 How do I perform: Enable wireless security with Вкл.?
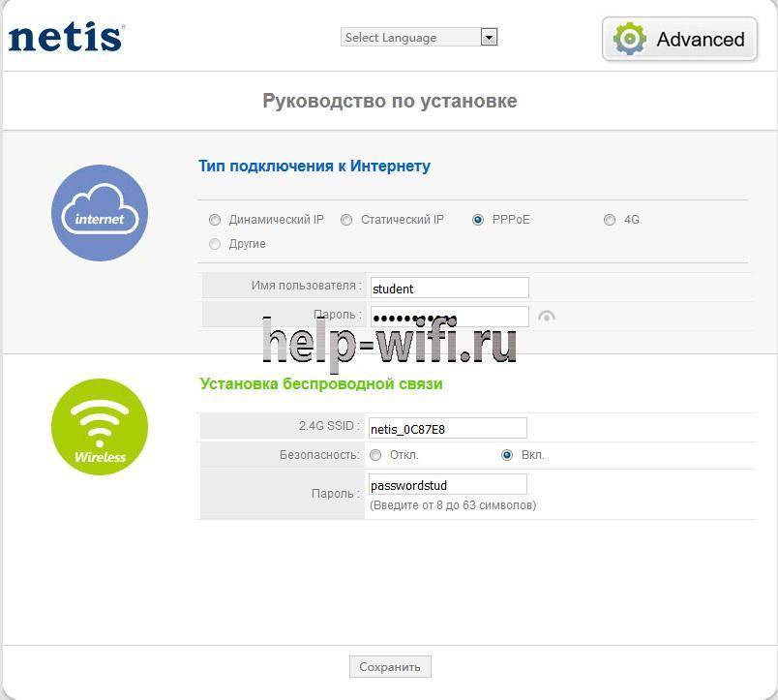pos(507,455)
